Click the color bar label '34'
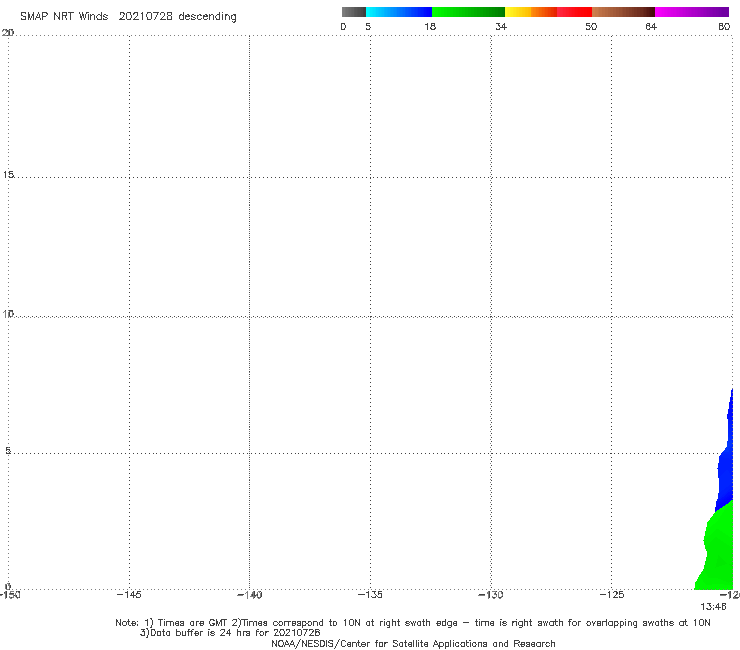Image resolution: width=740 pixels, height=650 pixels. click(x=501, y=26)
